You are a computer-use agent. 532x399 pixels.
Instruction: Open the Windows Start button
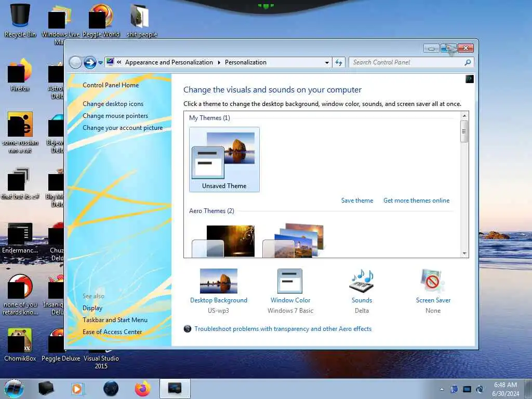point(14,389)
